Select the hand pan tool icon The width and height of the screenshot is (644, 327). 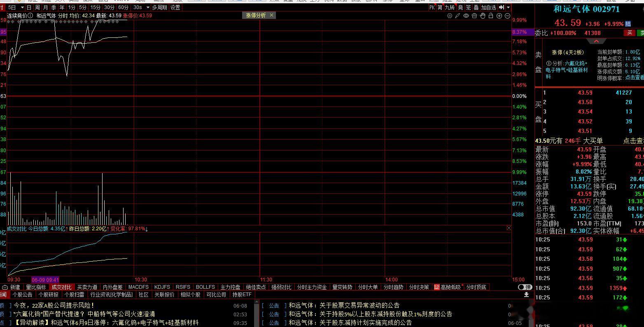[483, 16]
